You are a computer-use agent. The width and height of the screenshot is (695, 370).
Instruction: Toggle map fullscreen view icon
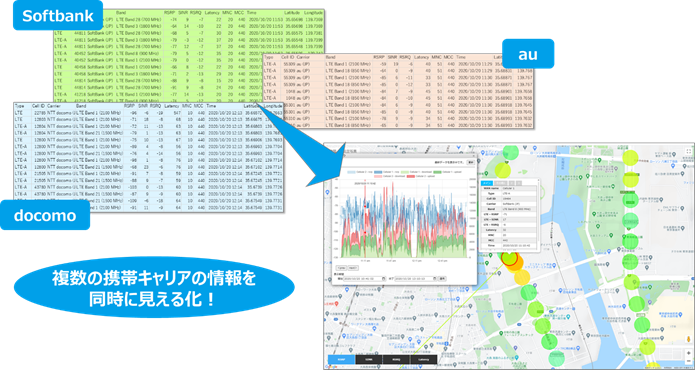(x=688, y=152)
